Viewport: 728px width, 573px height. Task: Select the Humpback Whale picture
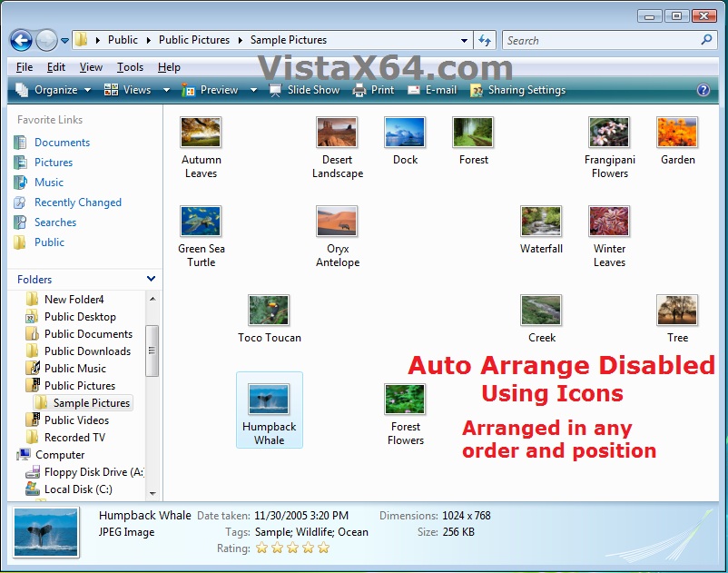(270, 410)
